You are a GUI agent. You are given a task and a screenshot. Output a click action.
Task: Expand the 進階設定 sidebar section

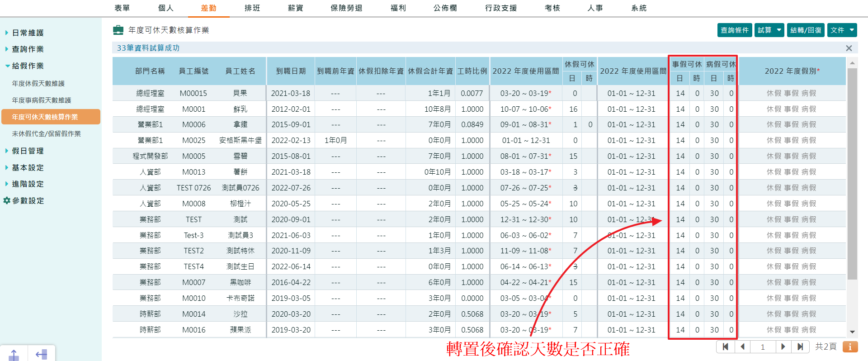click(x=28, y=184)
